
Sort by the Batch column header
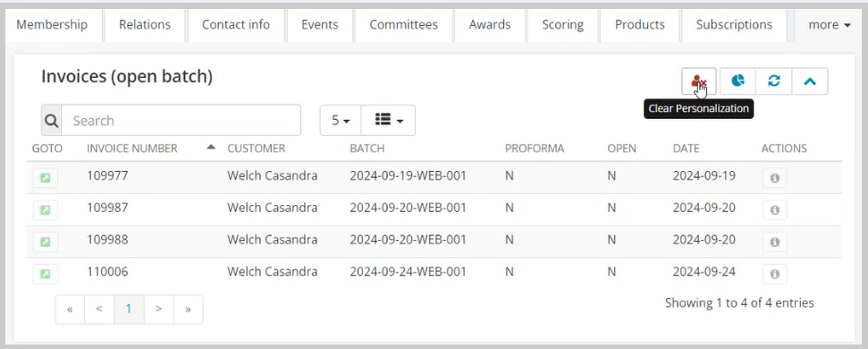[x=367, y=149]
